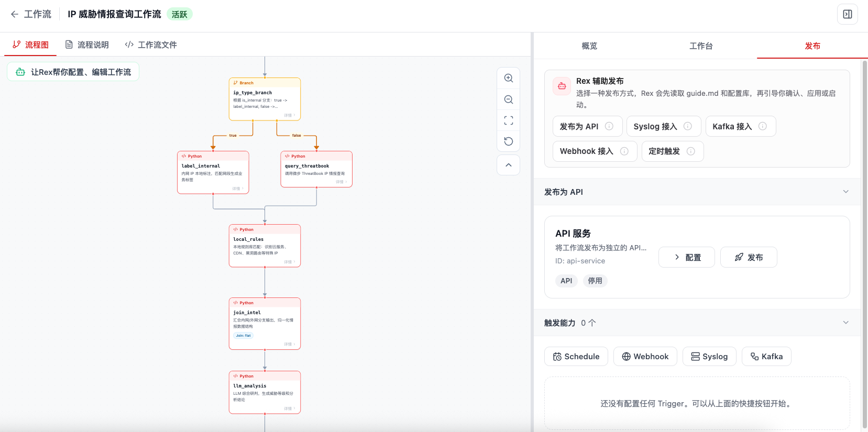Select the join_intel Python node
Image resolution: width=868 pixels, height=432 pixels.
pyautogui.click(x=265, y=324)
